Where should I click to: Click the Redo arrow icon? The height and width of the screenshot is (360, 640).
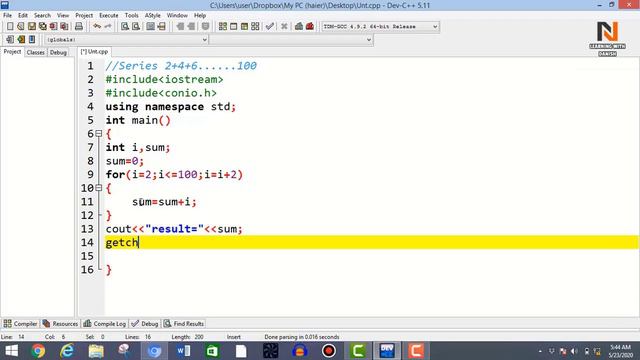pos(108,27)
